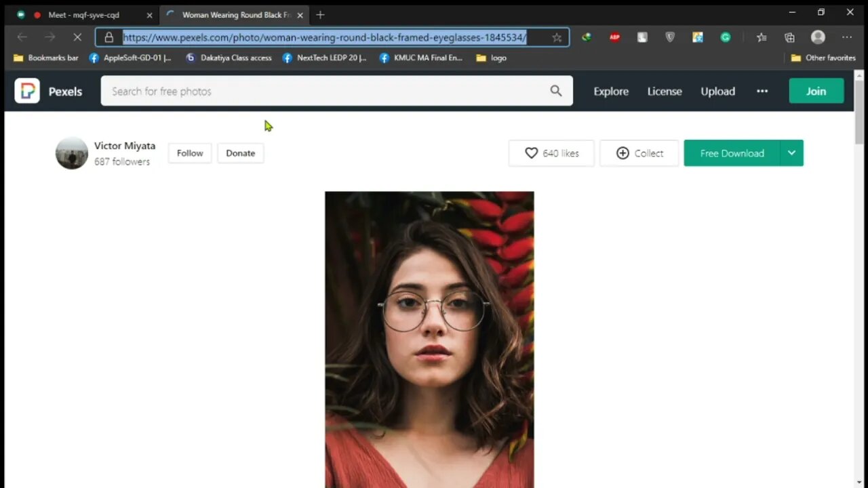
Task: Click the Upload link
Action: pos(717,91)
